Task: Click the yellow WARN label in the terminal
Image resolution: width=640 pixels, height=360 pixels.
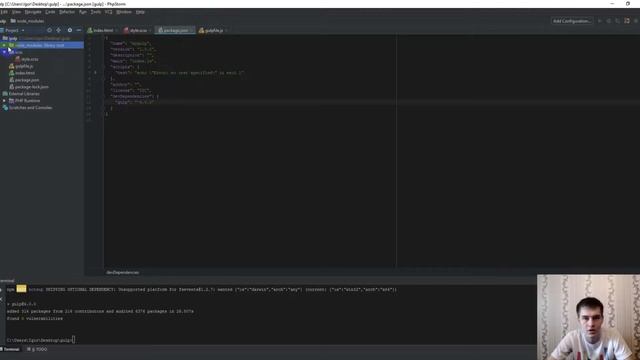Action: click(x=21, y=289)
